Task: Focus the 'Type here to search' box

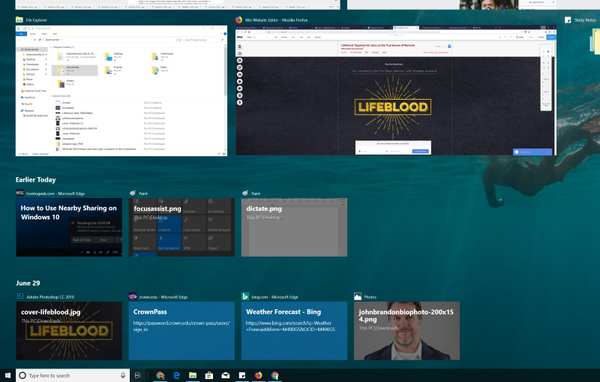Action: pyautogui.click(x=73, y=375)
